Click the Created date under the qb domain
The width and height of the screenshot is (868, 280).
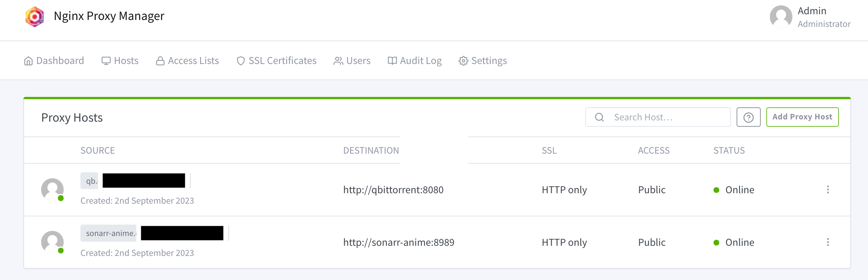(x=137, y=201)
